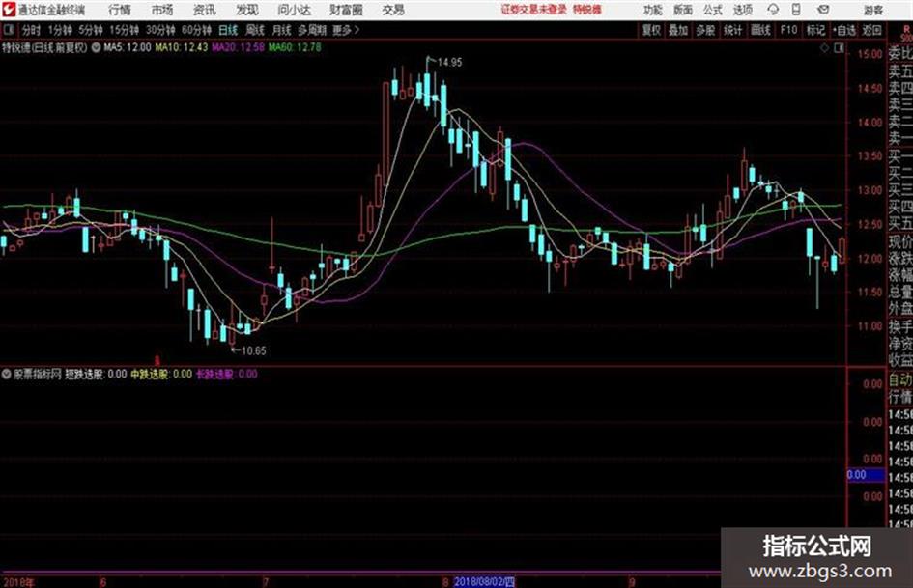913x588 pixels.
Task: Click the 现价 row in quote panel
Action: click(900, 241)
